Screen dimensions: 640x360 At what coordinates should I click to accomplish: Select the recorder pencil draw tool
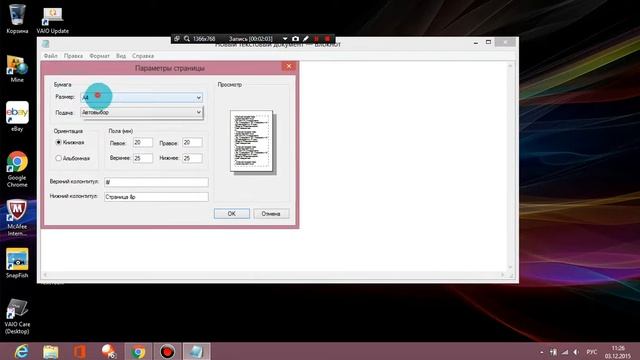coord(306,39)
